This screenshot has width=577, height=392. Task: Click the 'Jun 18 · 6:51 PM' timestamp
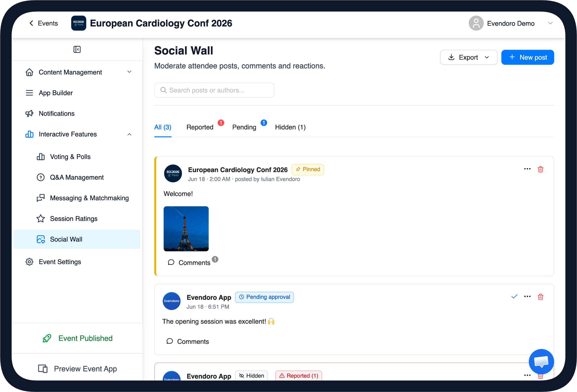click(208, 306)
